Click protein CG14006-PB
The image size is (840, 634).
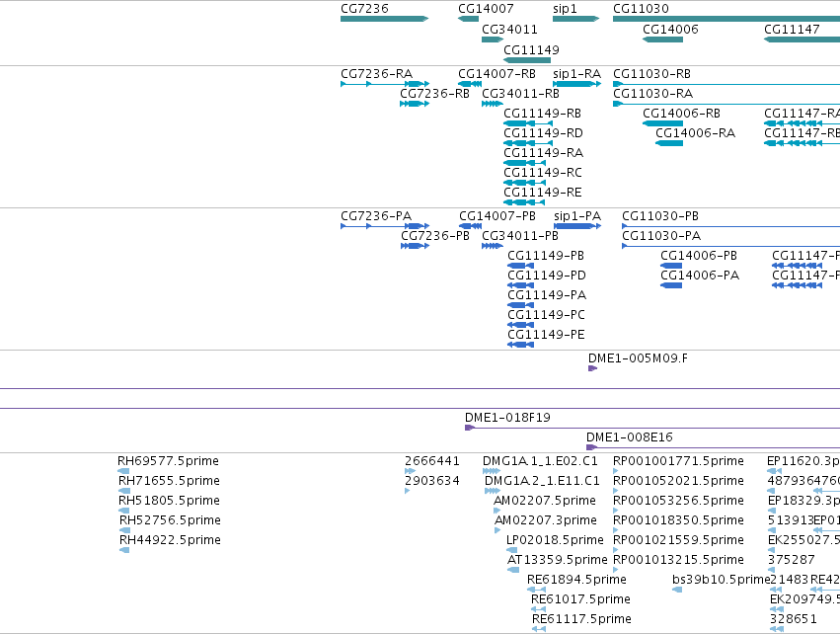pyautogui.click(x=671, y=266)
